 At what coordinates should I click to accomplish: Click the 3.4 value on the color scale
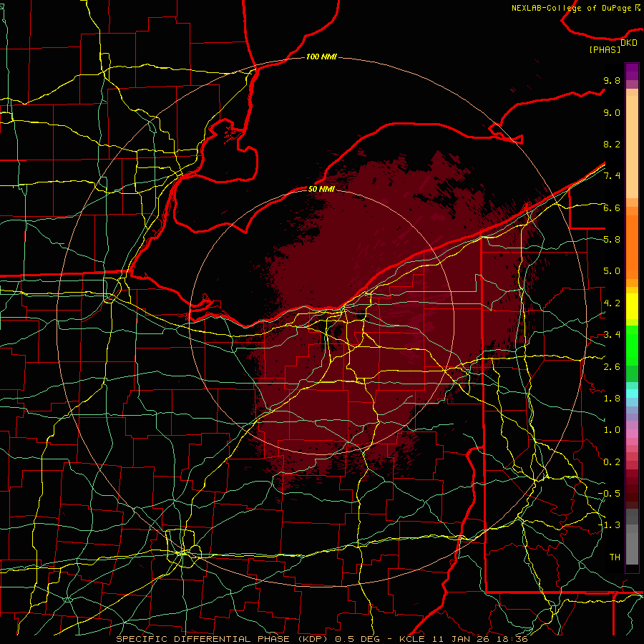tap(612, 335)
